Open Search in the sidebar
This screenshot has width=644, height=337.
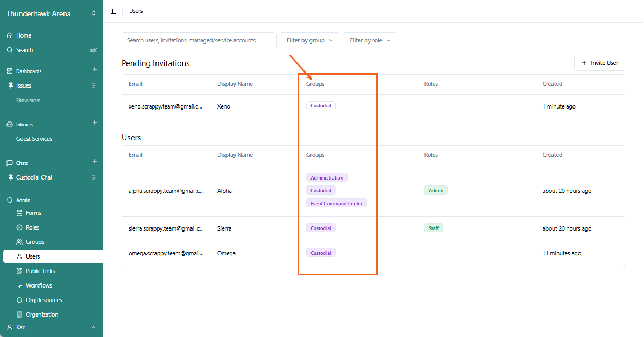[24, 50]
